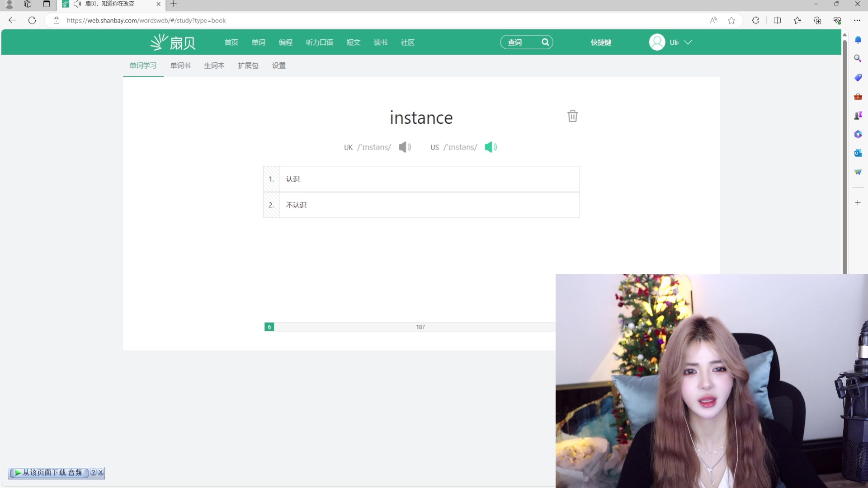Open sidebar Games chess icon
The height and width of the screenshot is (488, 868).
point(858,116)
